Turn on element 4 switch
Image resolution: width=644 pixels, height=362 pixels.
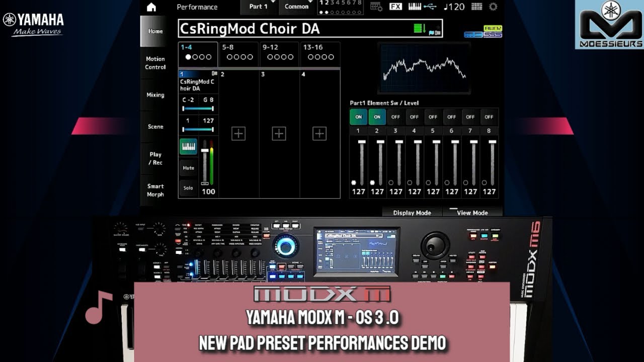point(415,117)
